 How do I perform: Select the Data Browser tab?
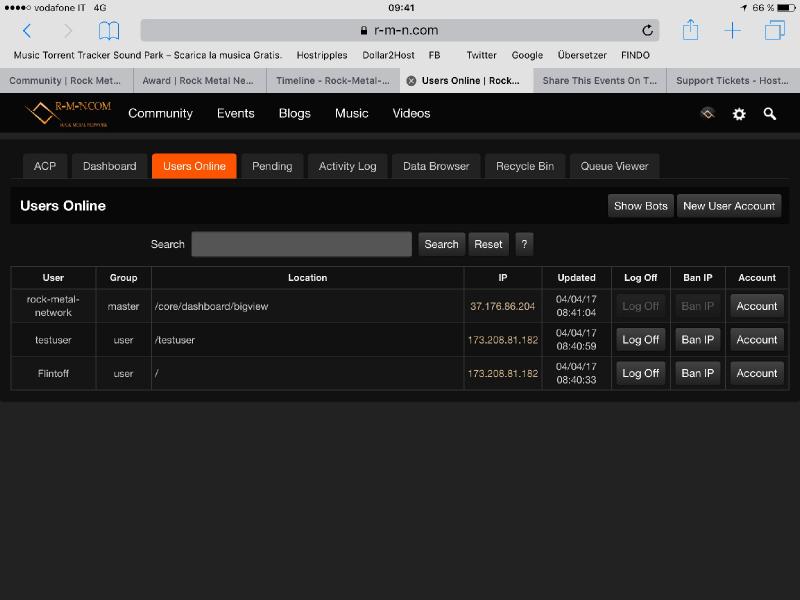tap(436, 166)
